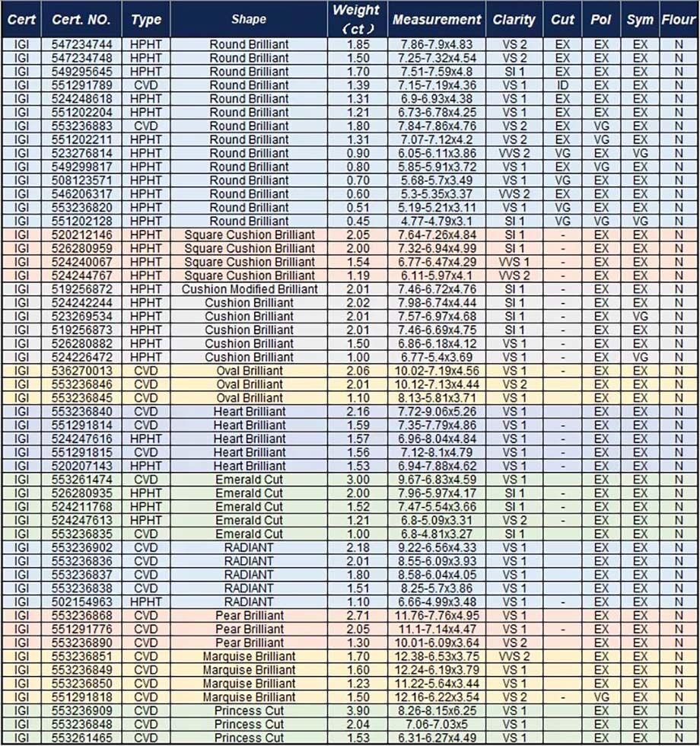Click certificate number 502154963
700x746 pixels.
[82, 602]
